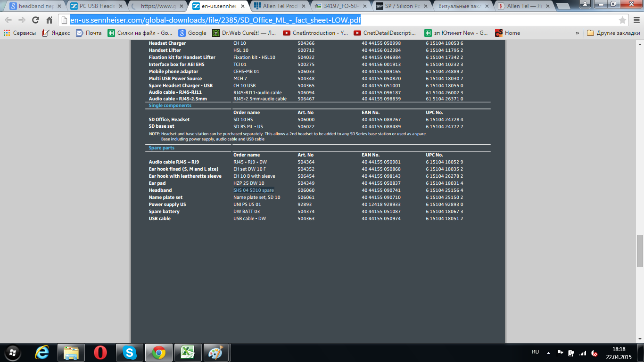Click 'UNI PS US 01' power supply name
Image resolution: width=644 pixels, height=362 pixels.
(x=247, y=205)
